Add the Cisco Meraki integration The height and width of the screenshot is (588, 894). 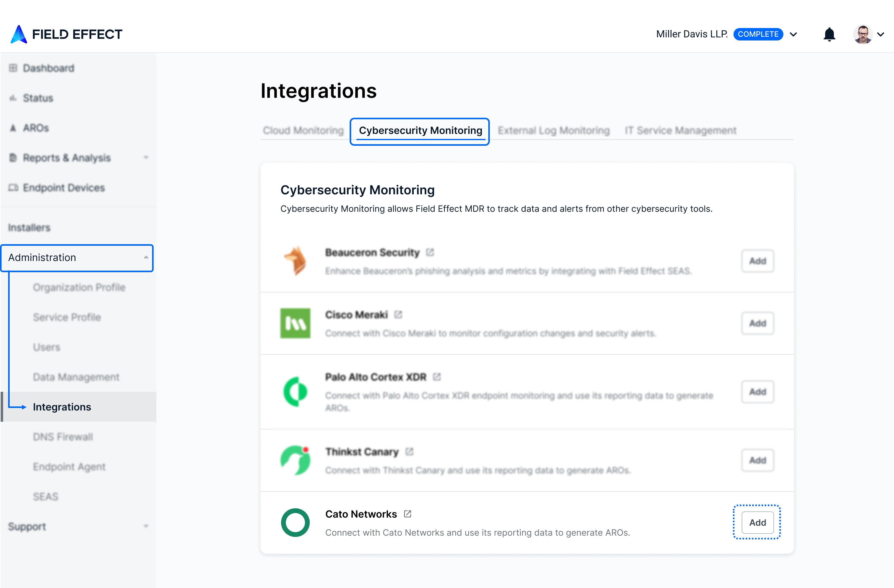[758, 323]
